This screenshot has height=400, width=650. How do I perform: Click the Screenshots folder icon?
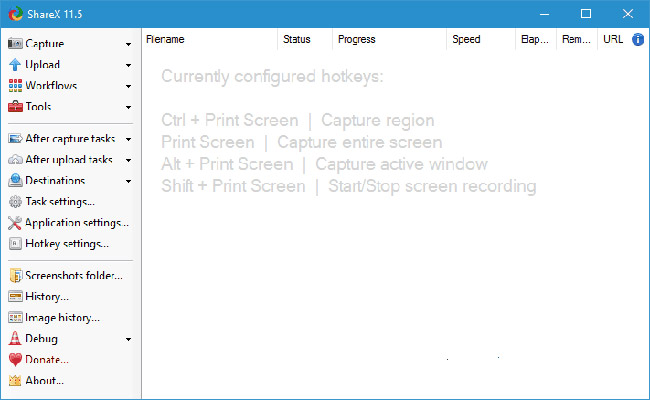pos(15,275)
